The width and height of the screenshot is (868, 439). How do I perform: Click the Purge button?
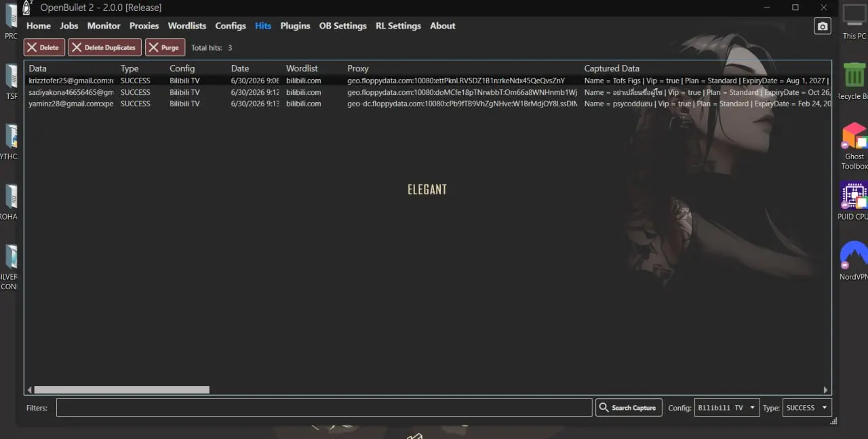pos(165,47)
